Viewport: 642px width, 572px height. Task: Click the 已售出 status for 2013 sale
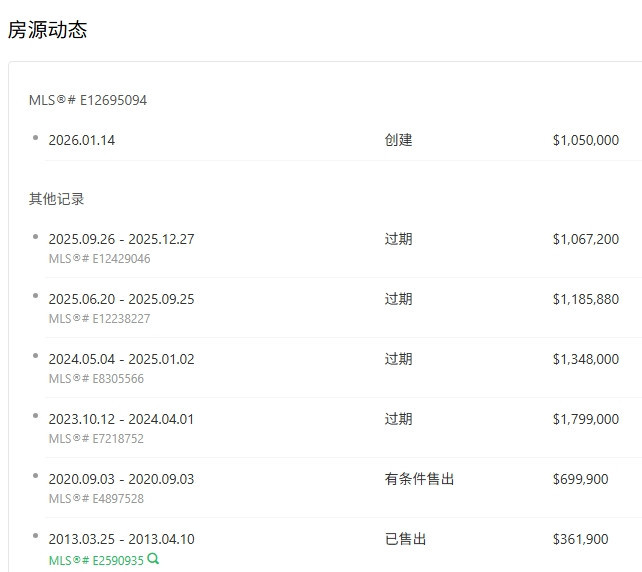[x=405, y=539]
